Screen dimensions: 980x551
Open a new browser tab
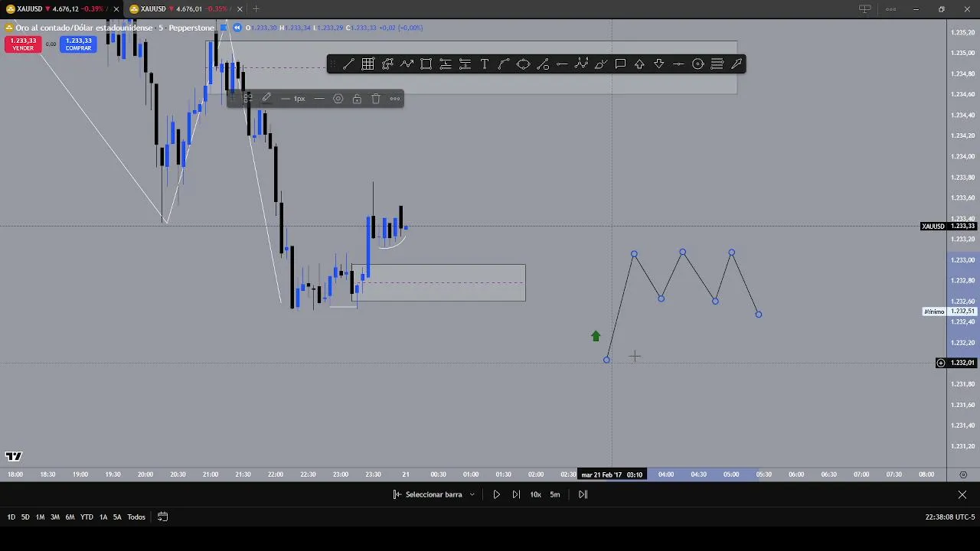click(x=256, y=8)
